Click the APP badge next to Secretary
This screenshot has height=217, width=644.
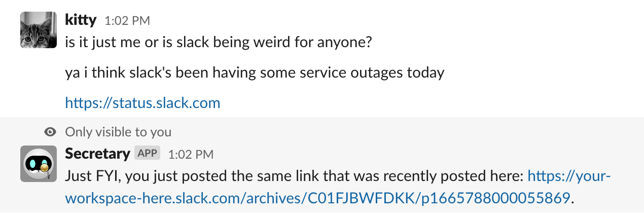[148, 153]
